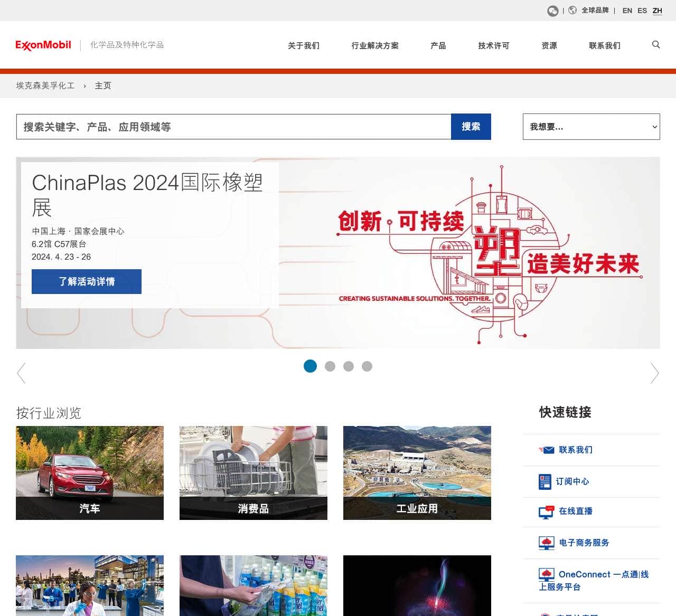Expand the 技术许可 navigation menu
This screenshot has width=676, height=616.
click(493, 46)
